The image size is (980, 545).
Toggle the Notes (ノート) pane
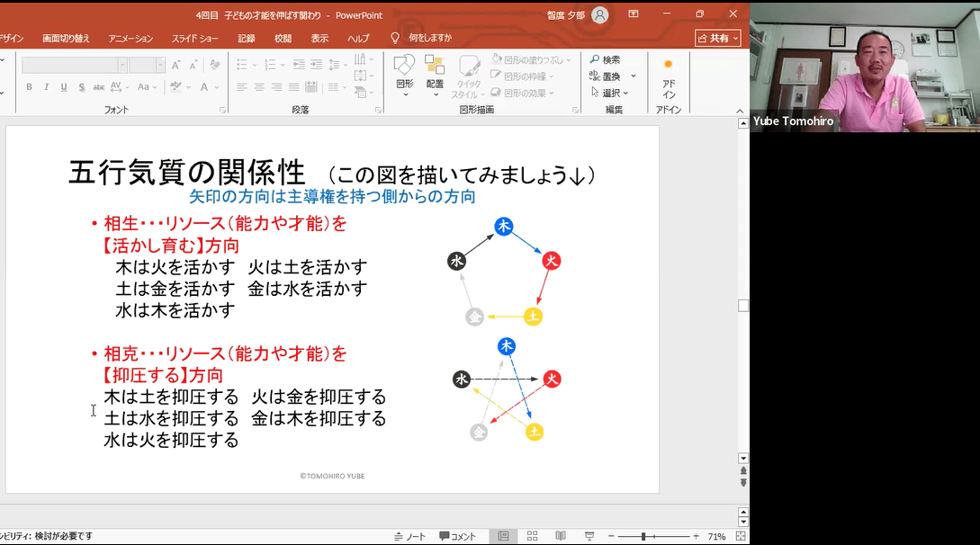(410, 536)
